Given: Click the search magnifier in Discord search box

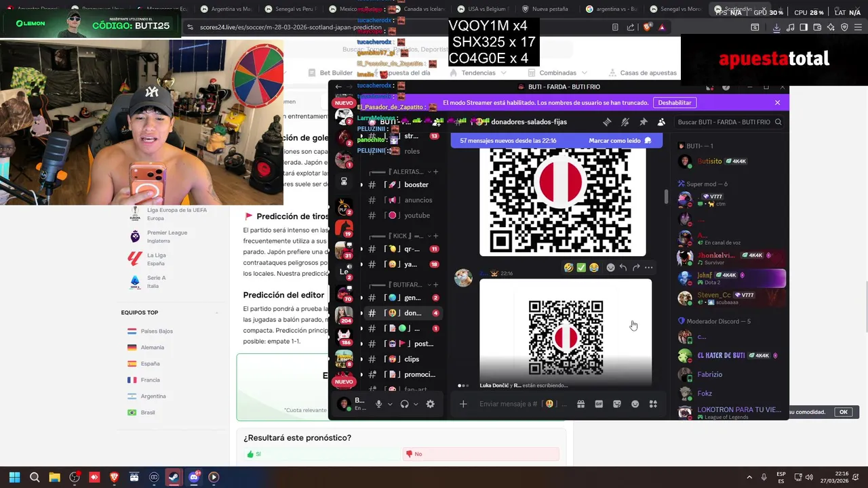Looking at the screenshot, I should [x=778, y=122].
